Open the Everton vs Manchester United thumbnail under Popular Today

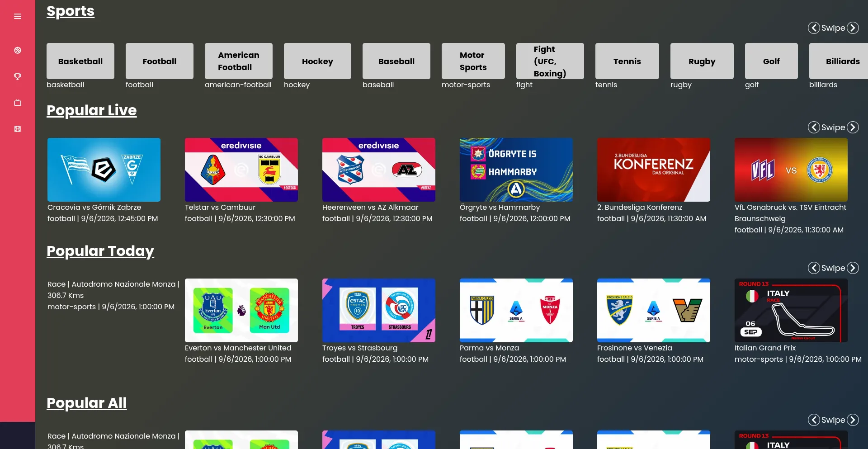click(x=241, y=310)
